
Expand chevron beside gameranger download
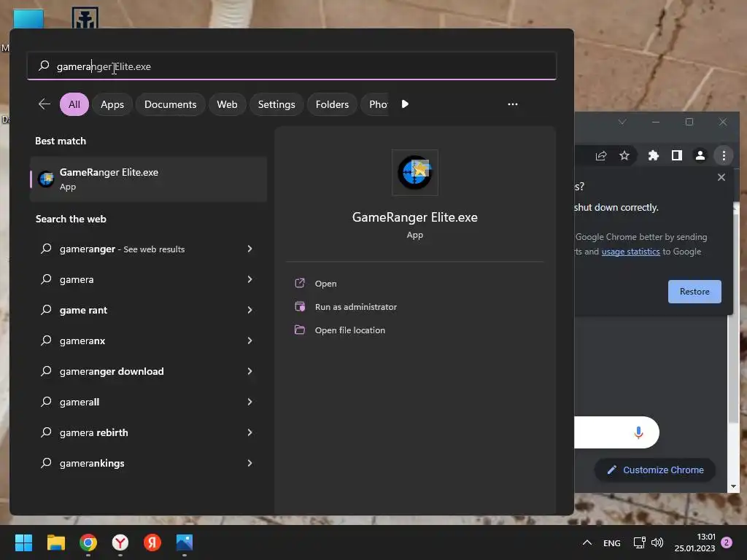coord(249,371)
